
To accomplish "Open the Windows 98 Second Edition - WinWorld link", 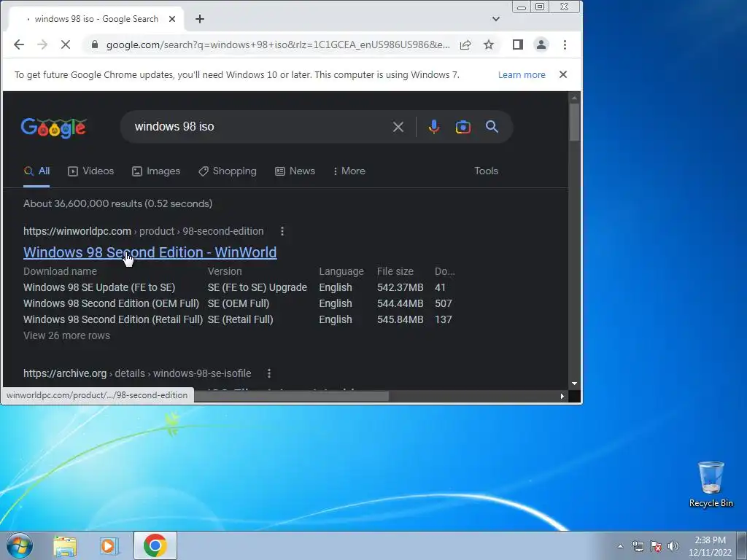I will tap(150, 252).
